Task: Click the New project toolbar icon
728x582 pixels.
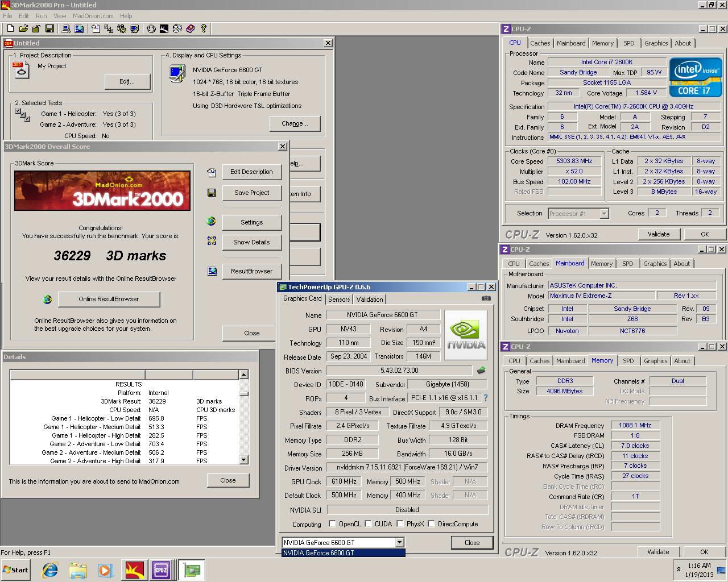Action: 10,28
